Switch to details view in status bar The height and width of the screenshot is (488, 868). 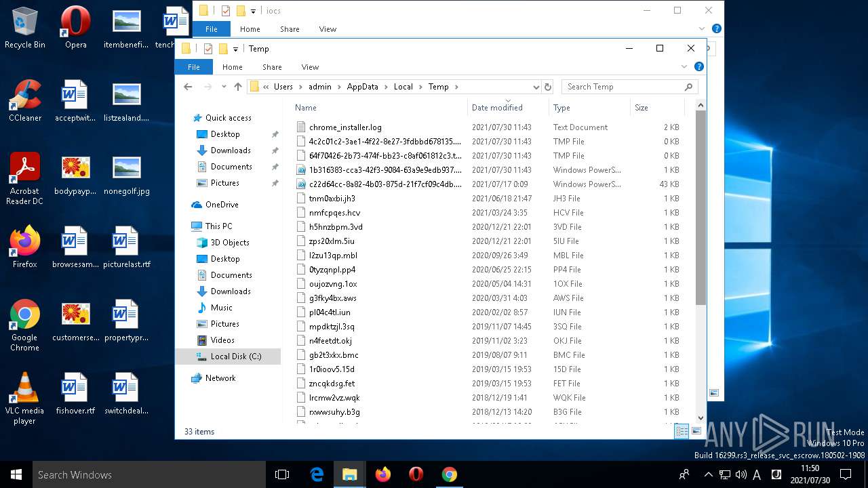coord(682,432)
